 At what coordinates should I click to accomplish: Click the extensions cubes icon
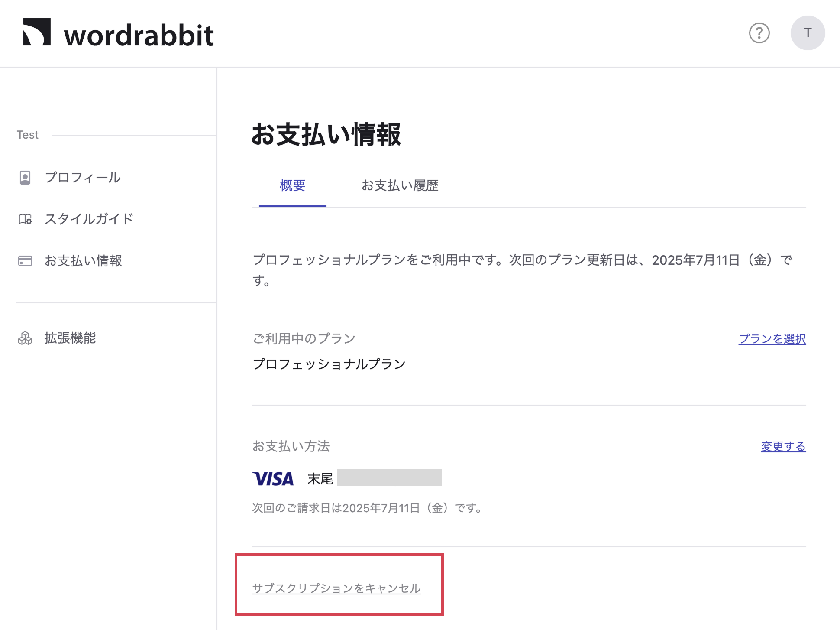click(x=25, y=338)
